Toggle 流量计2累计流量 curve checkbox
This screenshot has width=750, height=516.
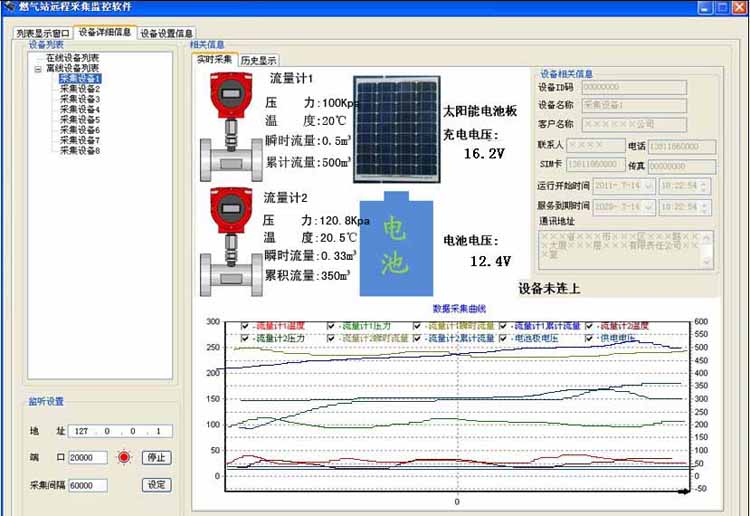click(417, 338)
